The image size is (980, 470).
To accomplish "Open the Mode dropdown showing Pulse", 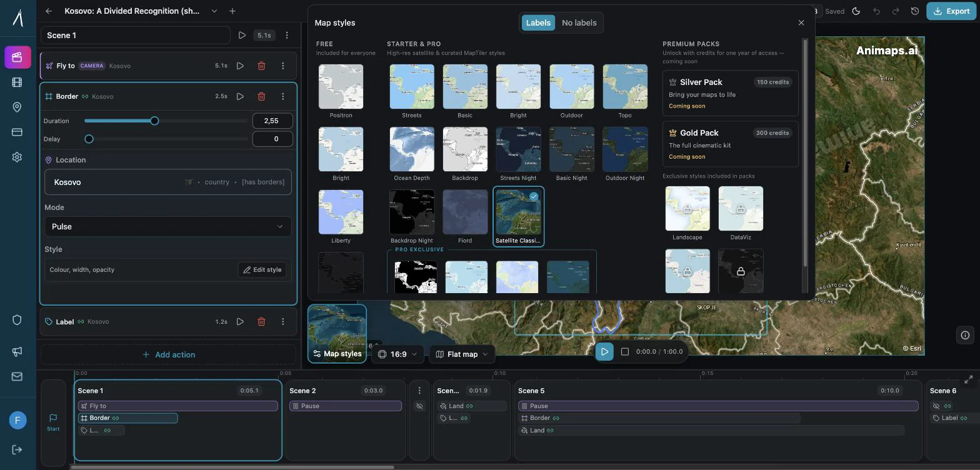I will (168, 226).
